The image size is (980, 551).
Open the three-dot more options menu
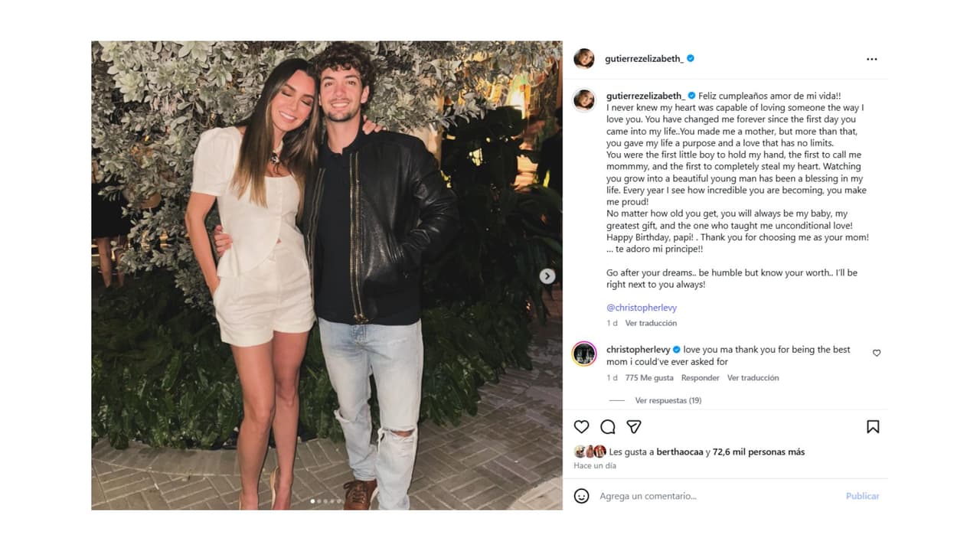pyautogui.click(x=871, y=59)
